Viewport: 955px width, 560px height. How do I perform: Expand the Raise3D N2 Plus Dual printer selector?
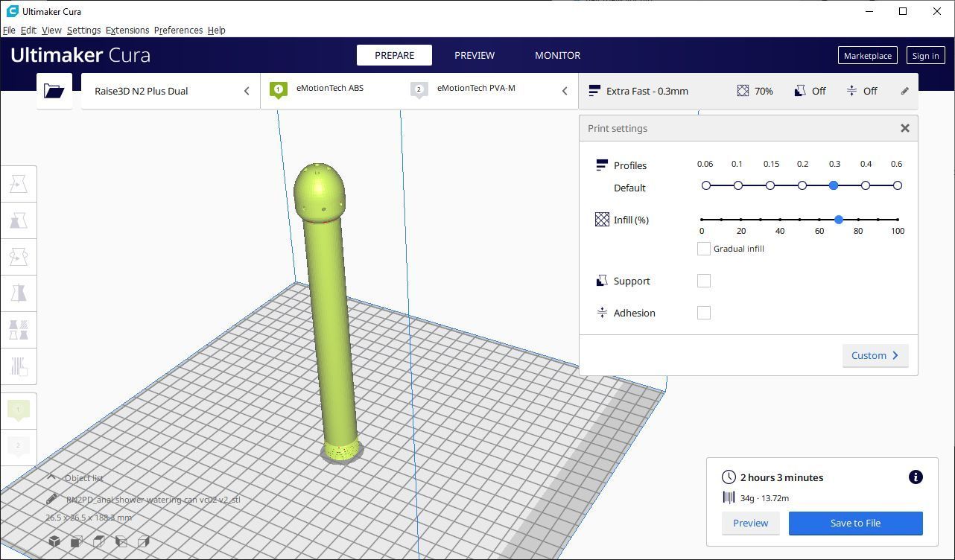171,91
